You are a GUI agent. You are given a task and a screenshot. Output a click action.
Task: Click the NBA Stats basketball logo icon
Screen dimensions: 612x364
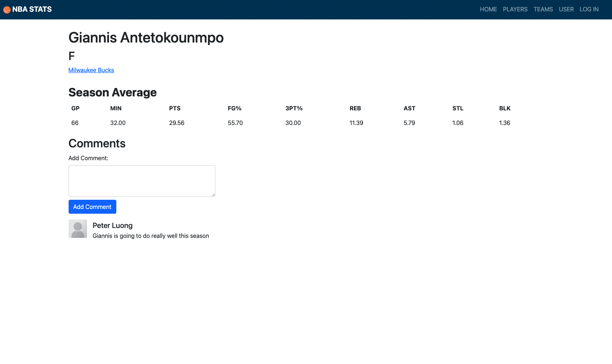7,9
